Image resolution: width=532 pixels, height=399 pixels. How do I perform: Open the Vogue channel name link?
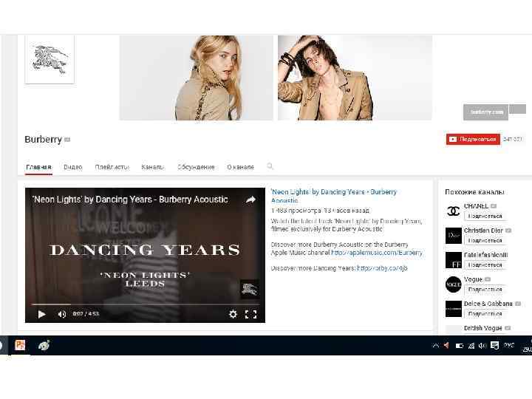(473, 279)
